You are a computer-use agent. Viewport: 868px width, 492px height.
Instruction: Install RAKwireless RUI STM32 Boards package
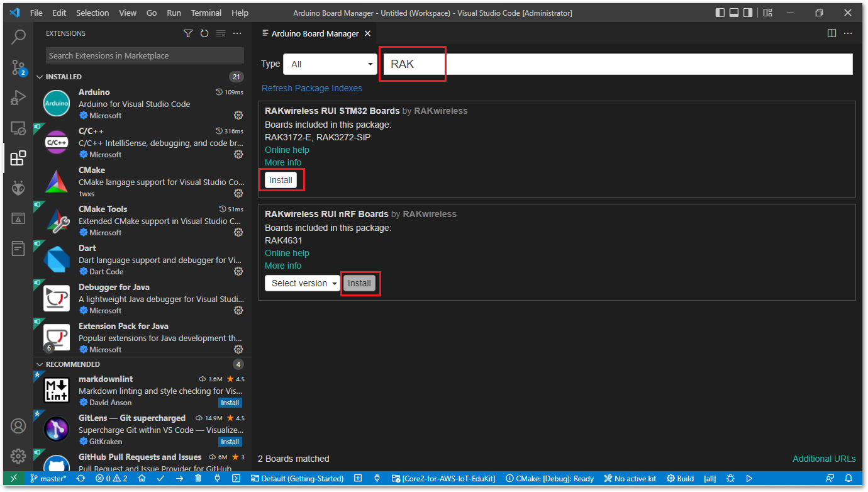[x=281, y=180]
